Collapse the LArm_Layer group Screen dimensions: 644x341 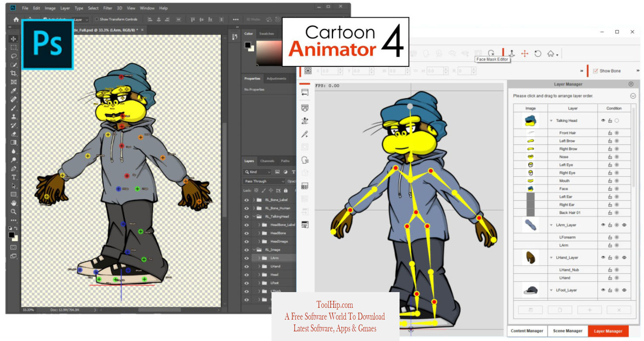point(551,225)
